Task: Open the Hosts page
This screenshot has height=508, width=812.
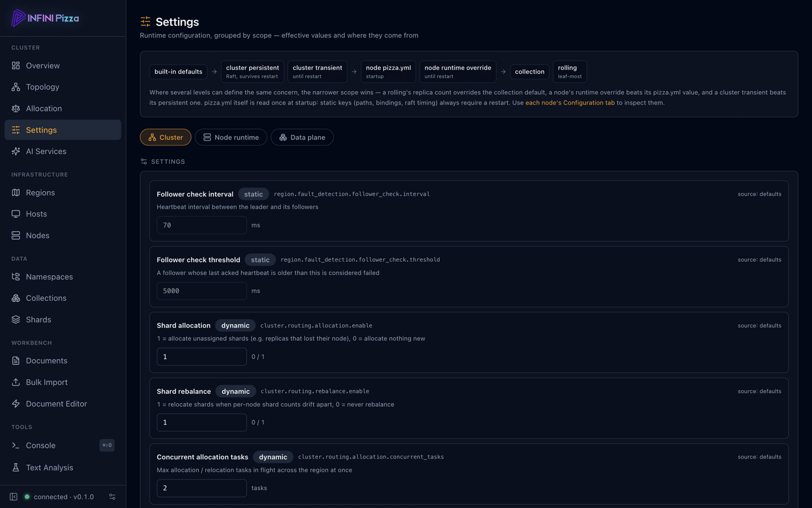Action: pos(63,214)
